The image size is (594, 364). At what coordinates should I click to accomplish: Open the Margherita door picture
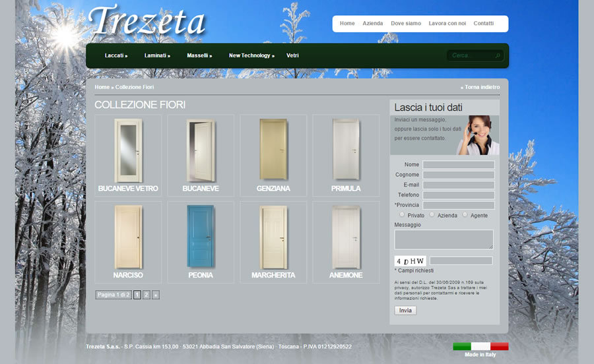pos(273,237)
